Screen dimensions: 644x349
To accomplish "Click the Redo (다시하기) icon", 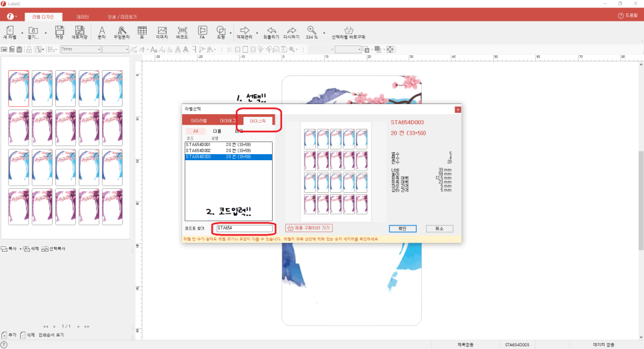I will click(291, 31).
